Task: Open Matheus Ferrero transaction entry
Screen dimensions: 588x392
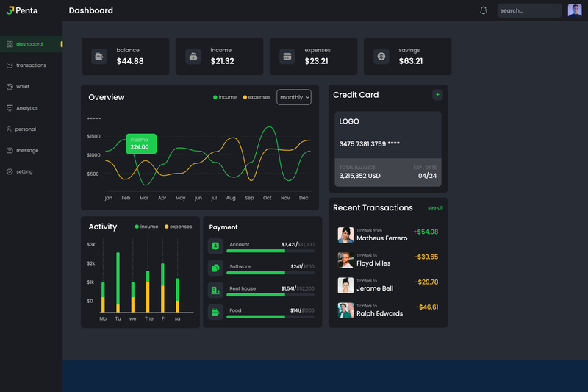Action: pyautogui.click(x=388, y=235)
